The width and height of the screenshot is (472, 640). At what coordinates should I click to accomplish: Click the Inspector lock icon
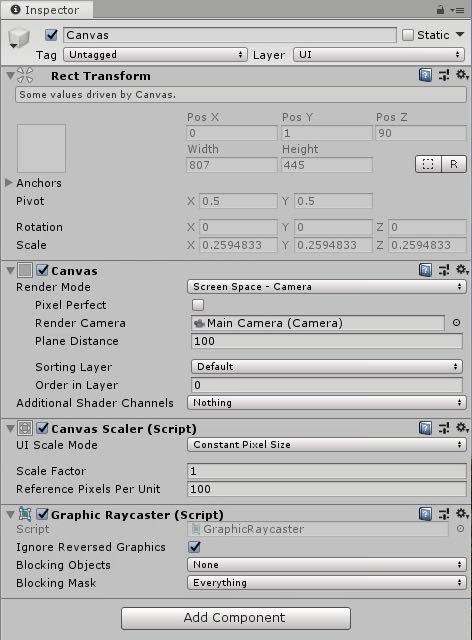coord(440,9)
